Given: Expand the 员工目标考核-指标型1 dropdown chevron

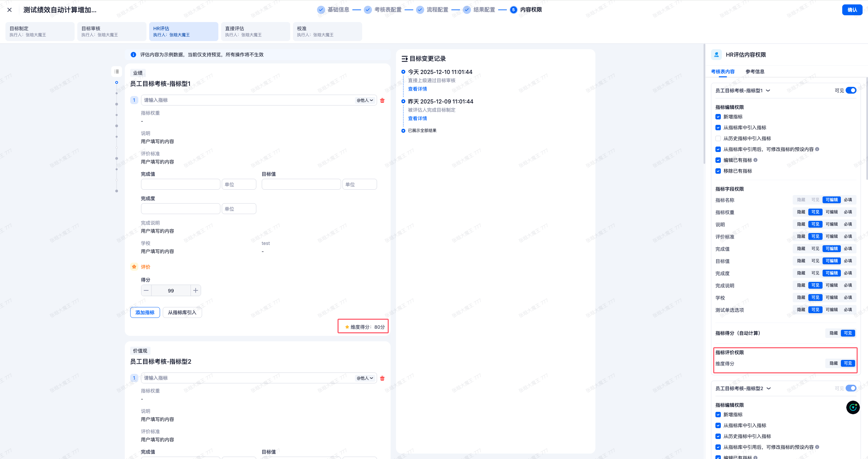Looking at the screenshot, I should (x=768, y=91).
